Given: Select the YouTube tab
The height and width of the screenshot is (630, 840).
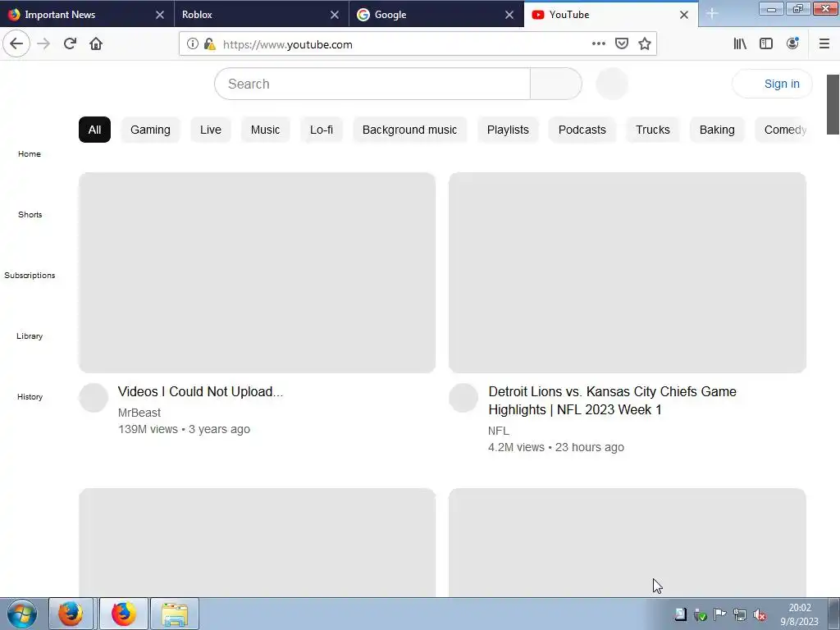Looking at the screenshot, I should pos(610,15).
